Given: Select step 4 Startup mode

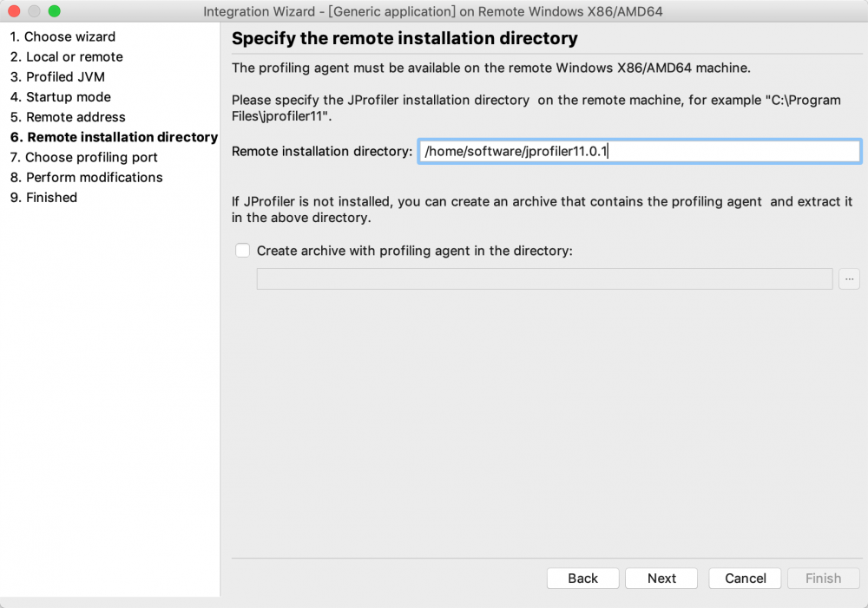Looking at the screenshot, I should click(61, 97).
